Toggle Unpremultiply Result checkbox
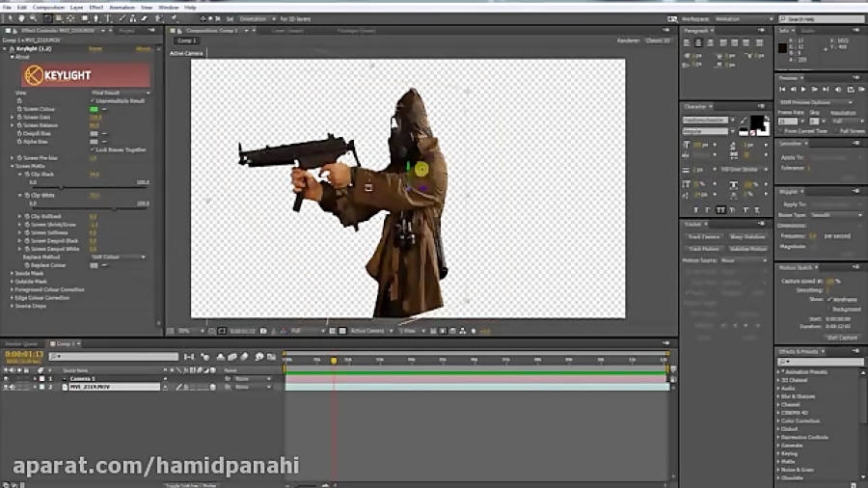 pyautogui.click(x=93, y=100)
